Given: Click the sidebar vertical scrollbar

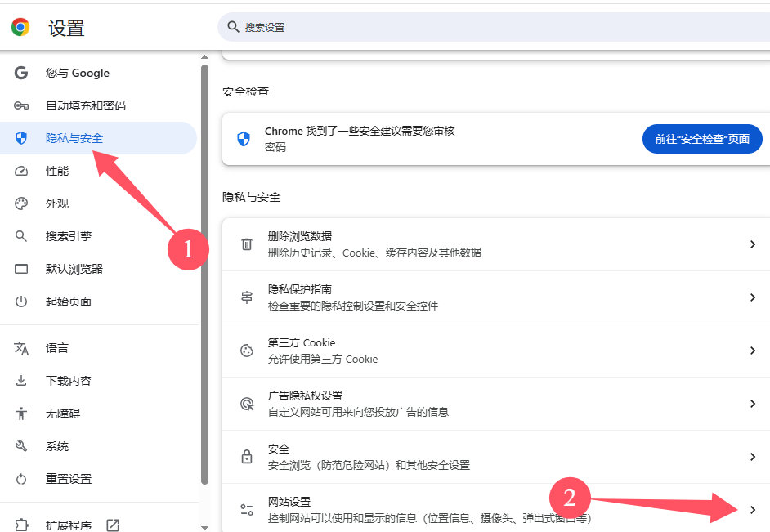Looking at the screenshot, I should (204, 270).
